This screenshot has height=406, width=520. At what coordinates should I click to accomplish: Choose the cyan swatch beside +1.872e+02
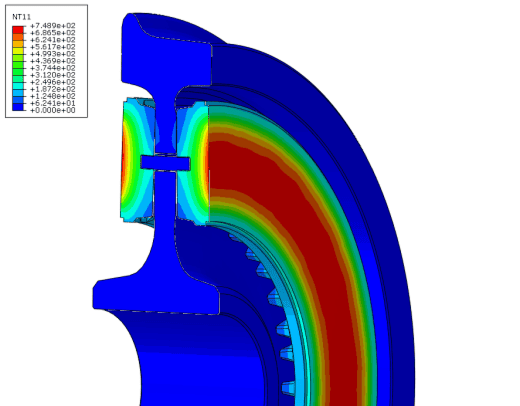coord(18,86)
